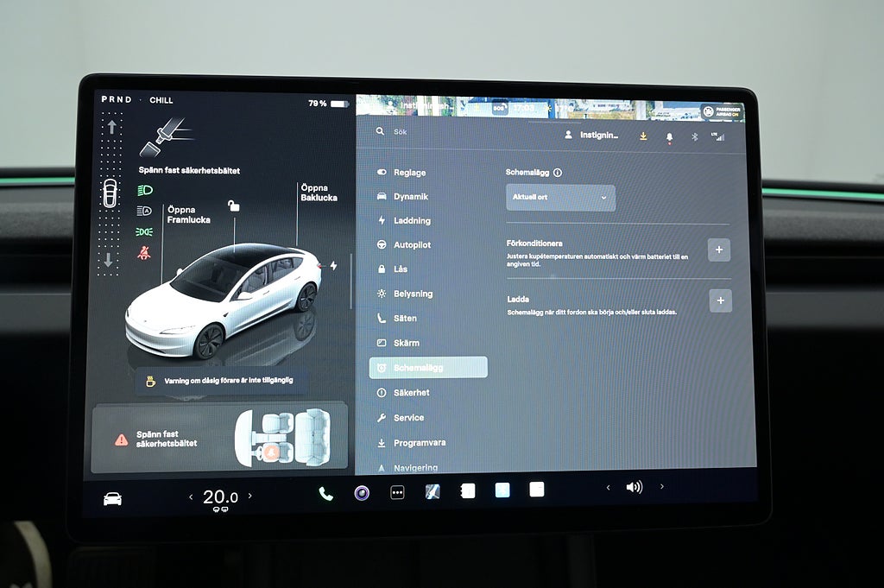Tap the charge port lightning bolt icon

(334, 266)
